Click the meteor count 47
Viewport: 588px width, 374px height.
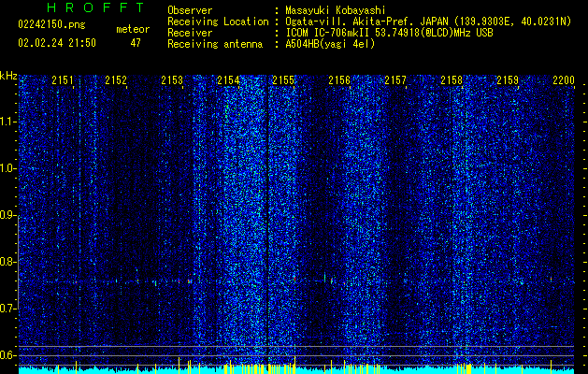tap(136, 43)
